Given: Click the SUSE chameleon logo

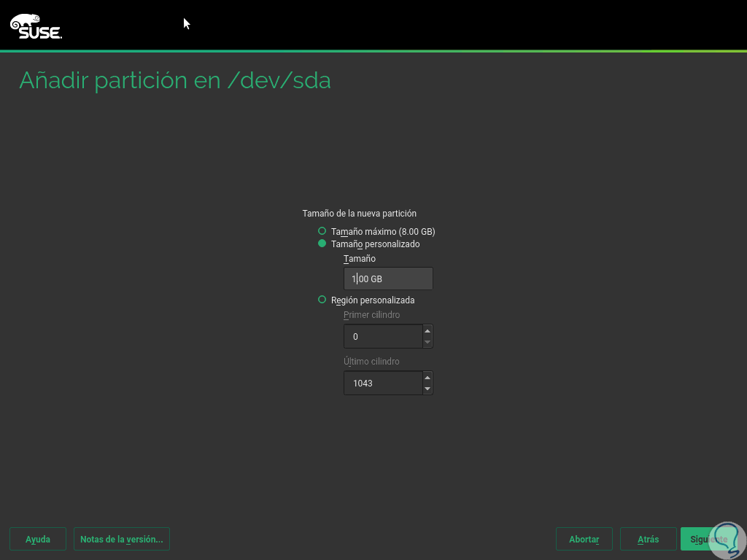Looking at the screenshot, I should pos(36,26).
